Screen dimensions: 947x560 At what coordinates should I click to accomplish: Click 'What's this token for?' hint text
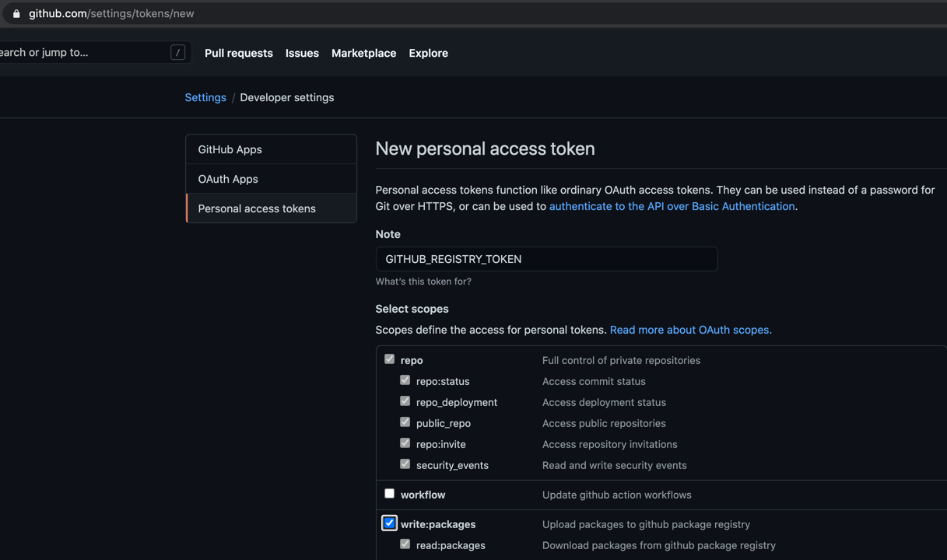tap(423, 282)
